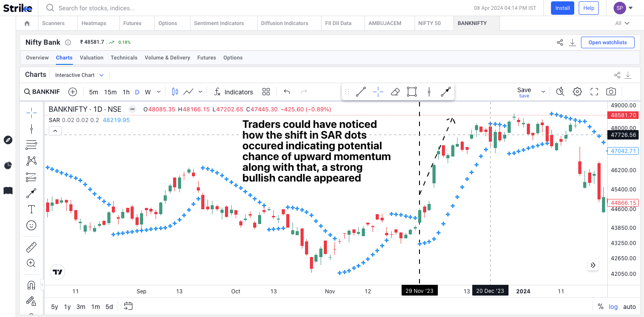Click Open watchlists button
644x317 pixels.
click(608, 42)
